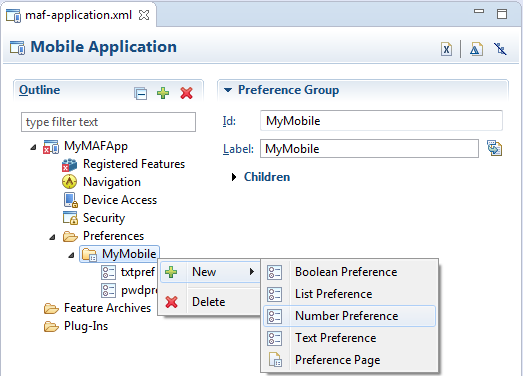Open the Security node in the outline
523x376 pixels.
[x=104, y=218]
